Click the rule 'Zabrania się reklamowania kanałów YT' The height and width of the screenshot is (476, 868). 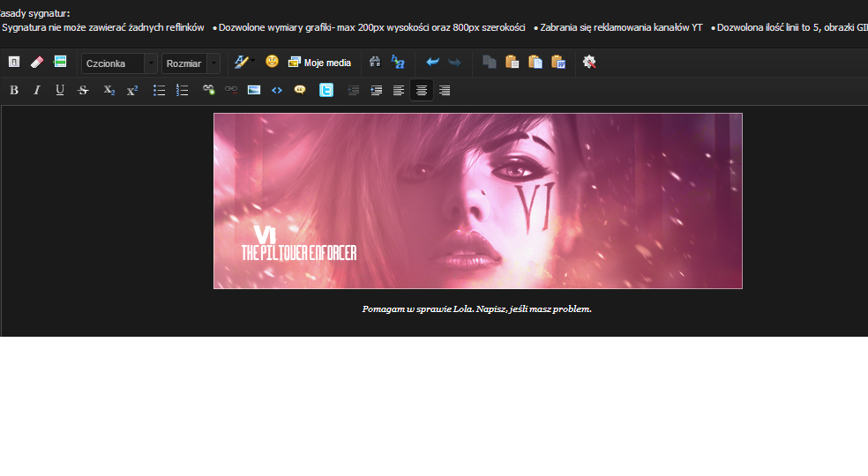(621, 27)
